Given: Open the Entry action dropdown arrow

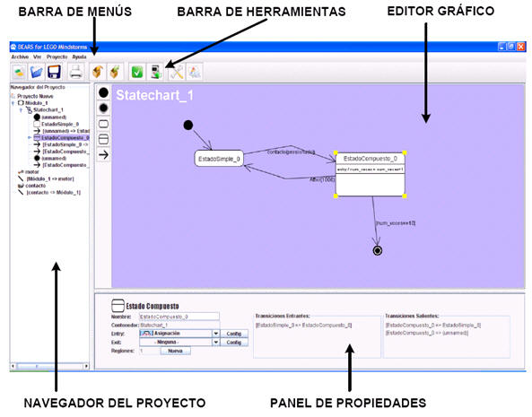Looking at the screenshot, I should tap(216, 334).
